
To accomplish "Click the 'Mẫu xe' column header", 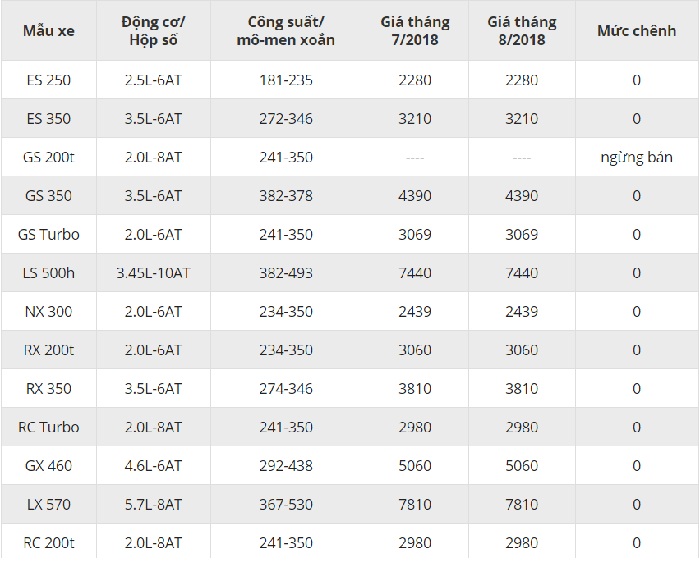I will tap(48, 29).
